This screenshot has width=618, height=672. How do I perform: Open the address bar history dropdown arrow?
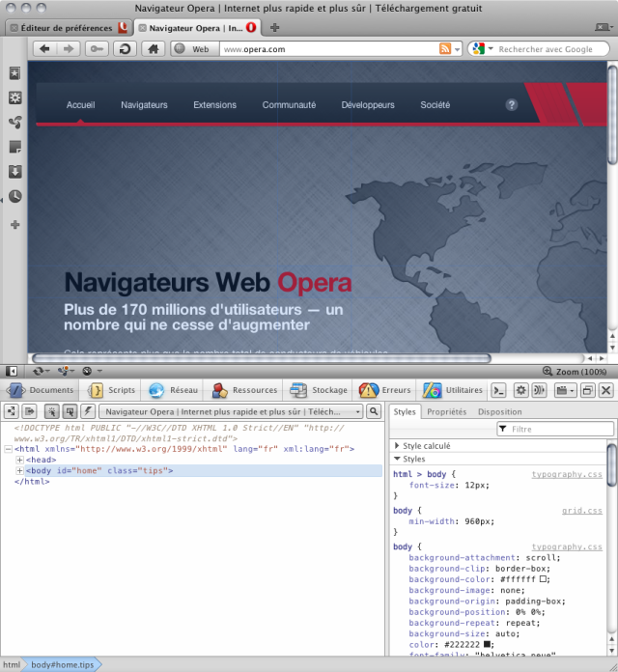point(458,49)
